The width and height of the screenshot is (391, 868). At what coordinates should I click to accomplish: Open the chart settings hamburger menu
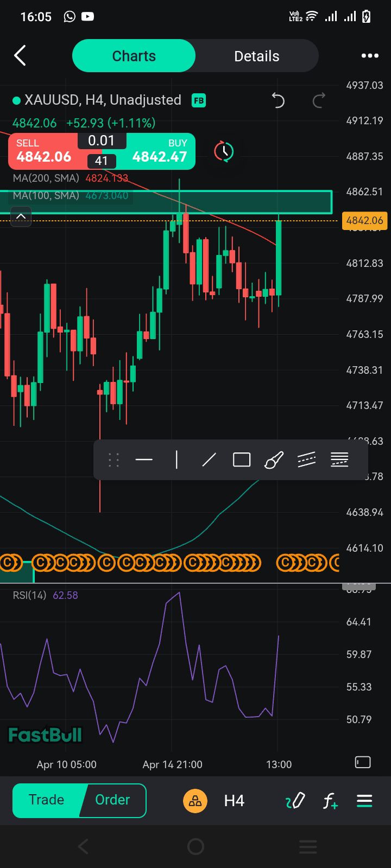click(x=364, y=801)
